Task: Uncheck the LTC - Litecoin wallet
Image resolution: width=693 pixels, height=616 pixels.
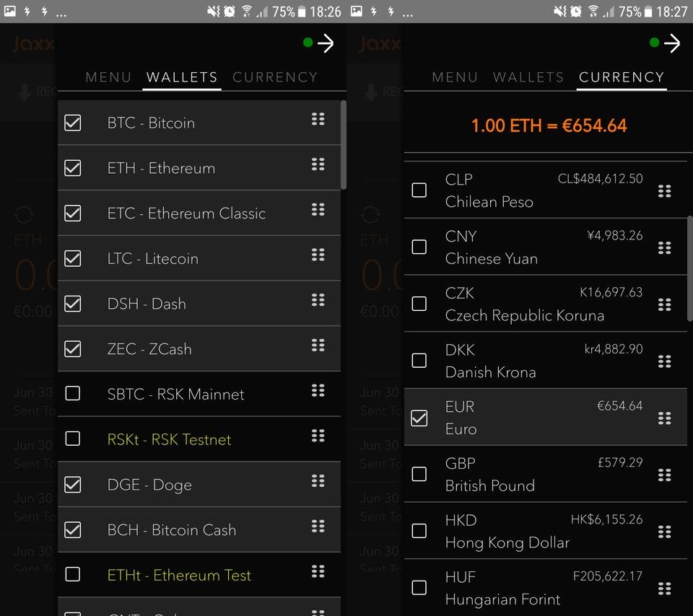Action: click(72, 258)
